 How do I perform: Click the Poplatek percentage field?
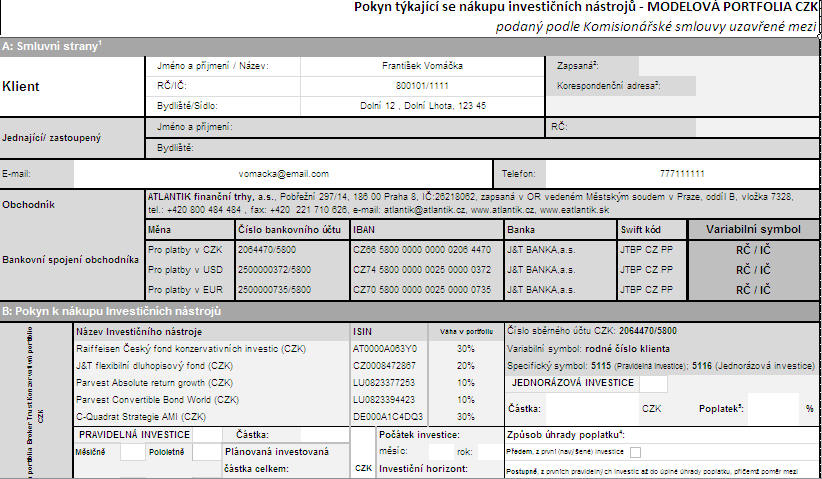[x=773, y=409]
